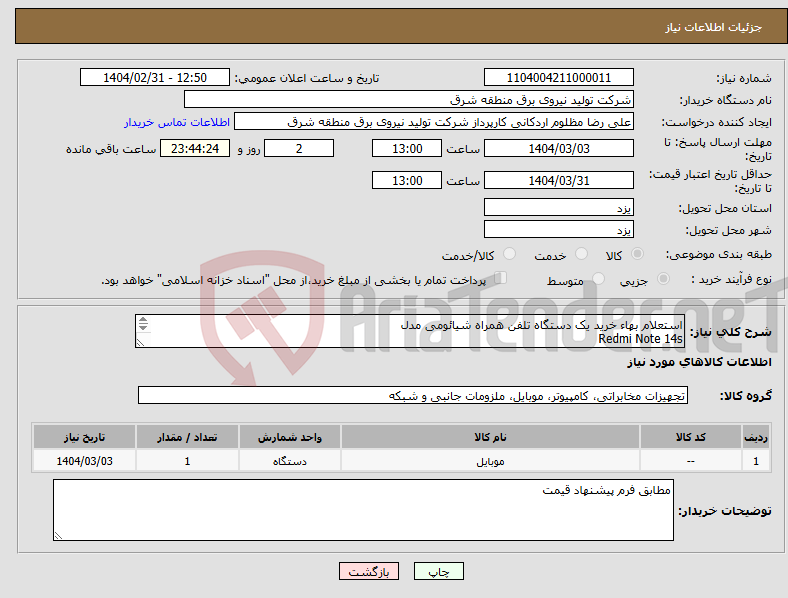The width and height of the screenshot is (788, 598).
Task: Click the چاپ (print) button
Action: [x=438, y=571]
